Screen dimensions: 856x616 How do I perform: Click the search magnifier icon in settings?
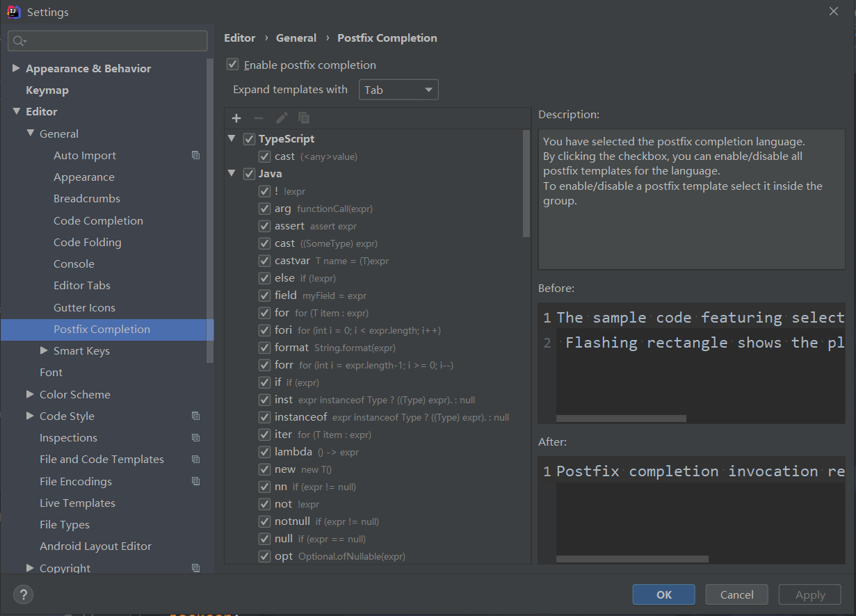pos(19,42)
